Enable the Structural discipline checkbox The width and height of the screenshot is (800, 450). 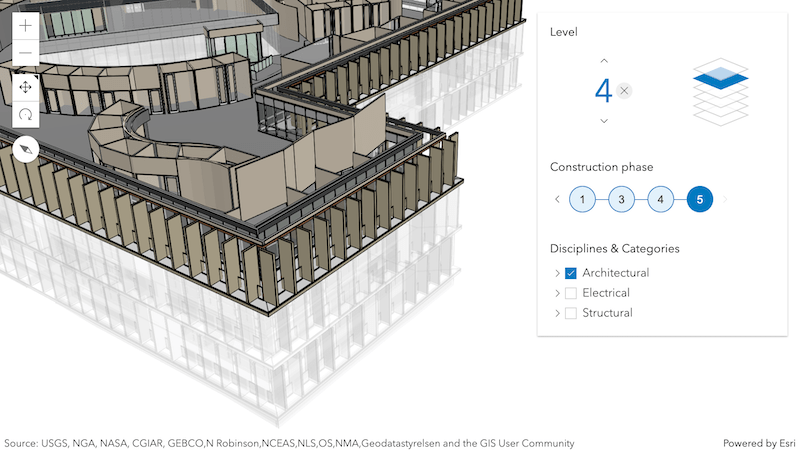571,313
